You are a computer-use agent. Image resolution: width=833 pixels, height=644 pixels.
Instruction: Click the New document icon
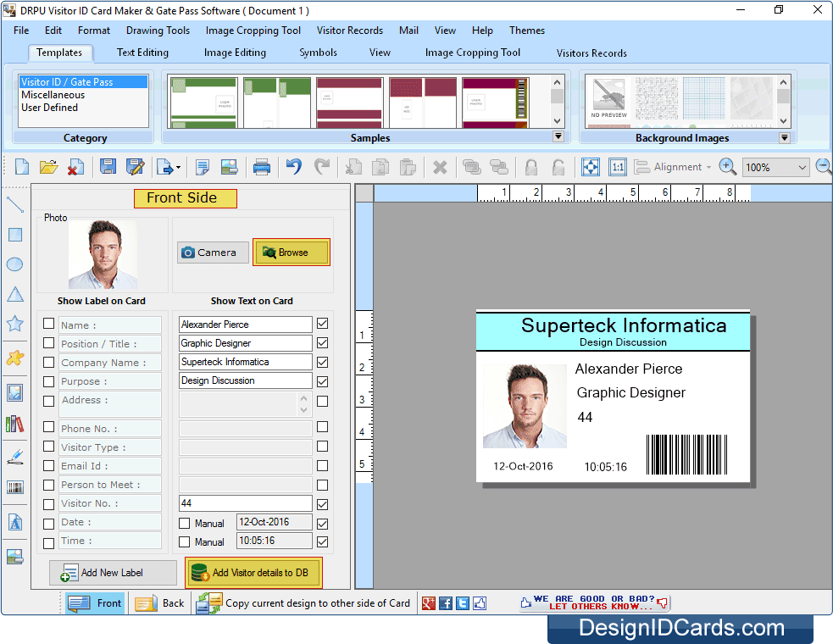[22, 167]
